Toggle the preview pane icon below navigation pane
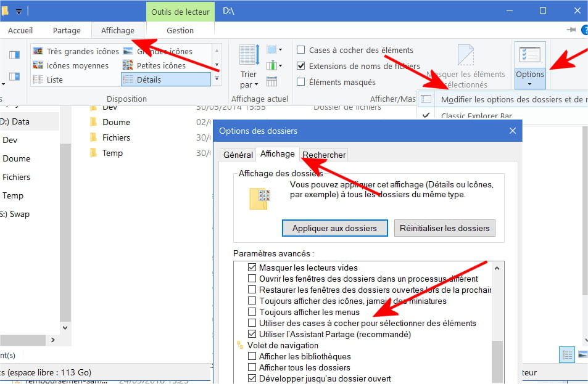The height and width of the screenshot is (384, 588). (14, 77)
